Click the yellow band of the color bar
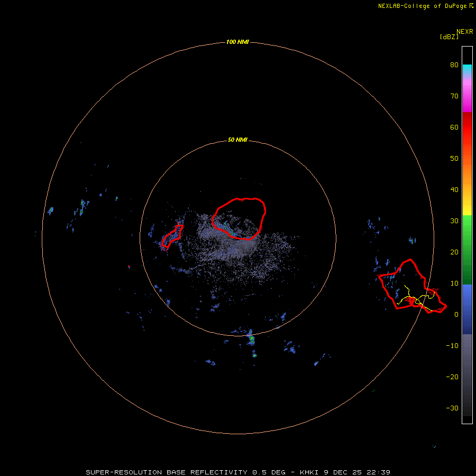Viewport: 476px width, 476px height. click(x=467, y=209)
